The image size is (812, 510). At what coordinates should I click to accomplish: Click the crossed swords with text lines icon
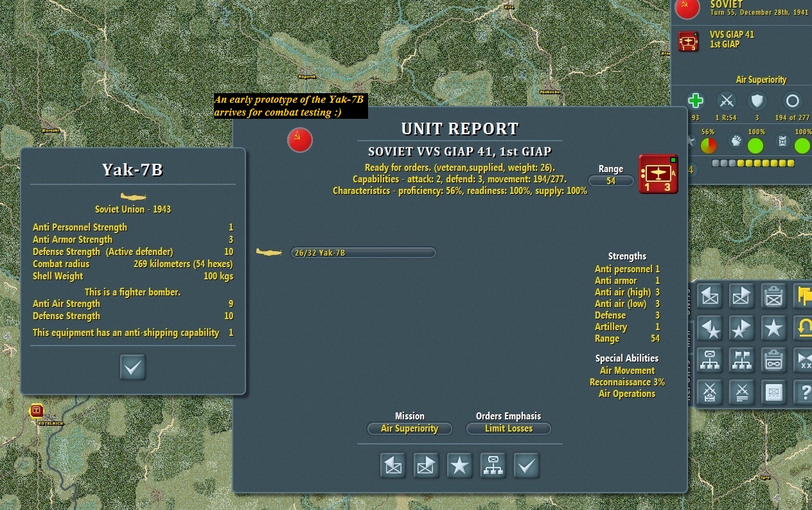click(741, 391)
